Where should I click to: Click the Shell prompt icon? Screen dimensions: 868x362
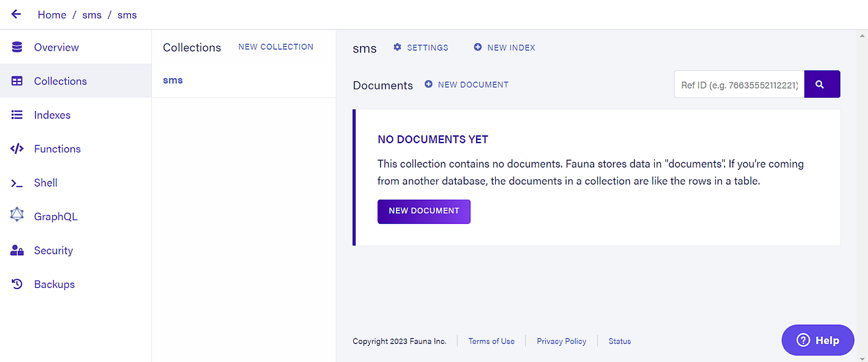click(x=17, y=183)
